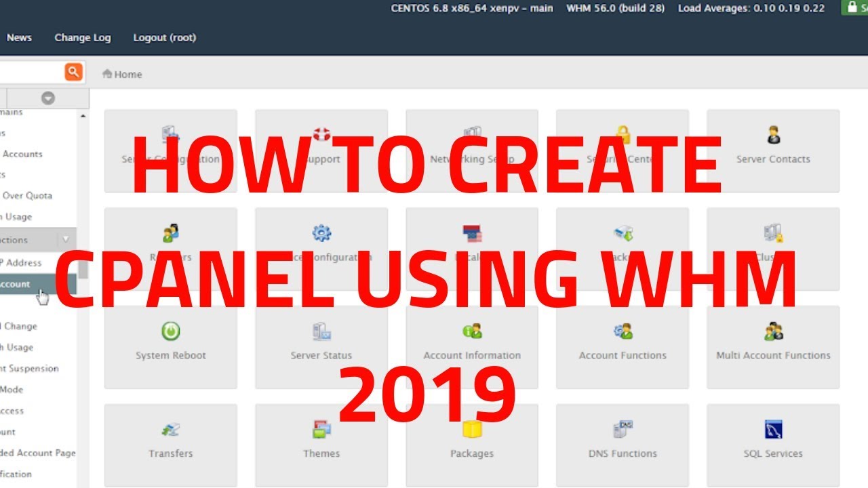Click the Load Averages status text
The height and width of the screenshot is (488, 868).
(751, 8)
